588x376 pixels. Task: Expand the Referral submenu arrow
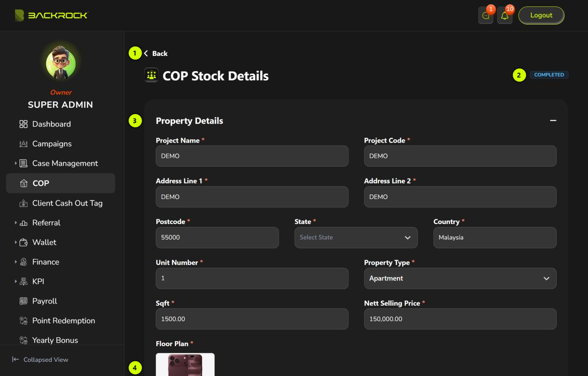tap(16, 223)
